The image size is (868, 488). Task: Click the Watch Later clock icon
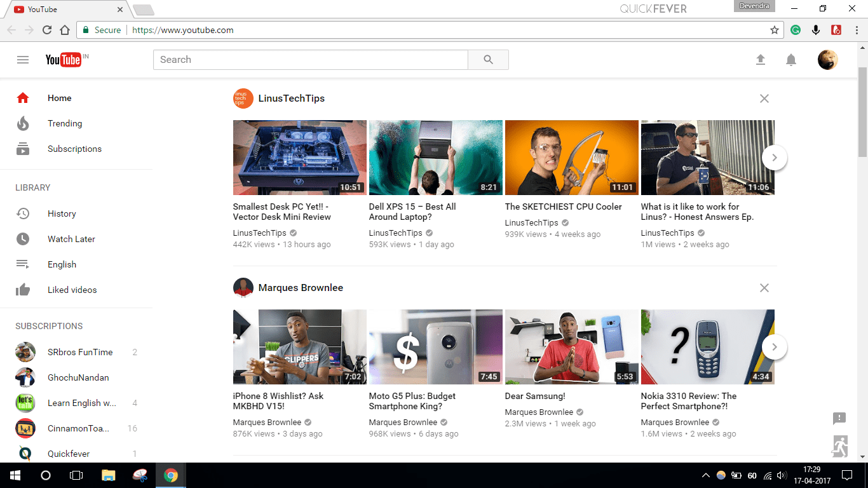point(23,239)
